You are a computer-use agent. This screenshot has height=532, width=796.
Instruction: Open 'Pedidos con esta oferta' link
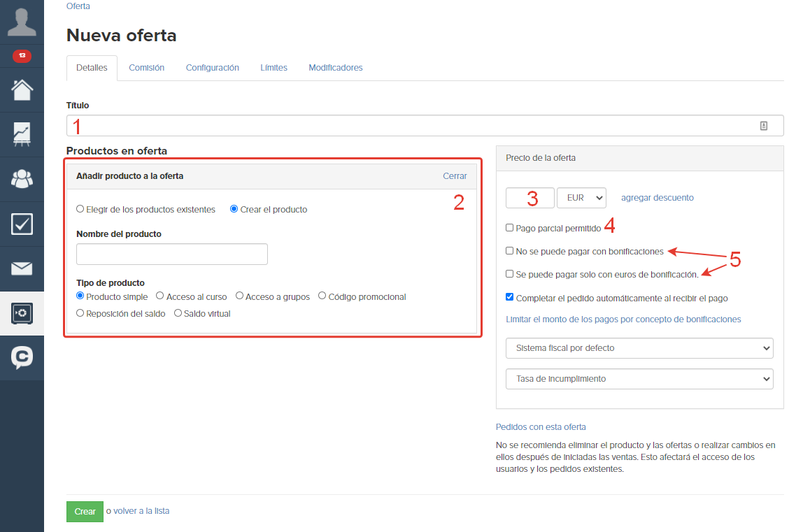[541, 427]
